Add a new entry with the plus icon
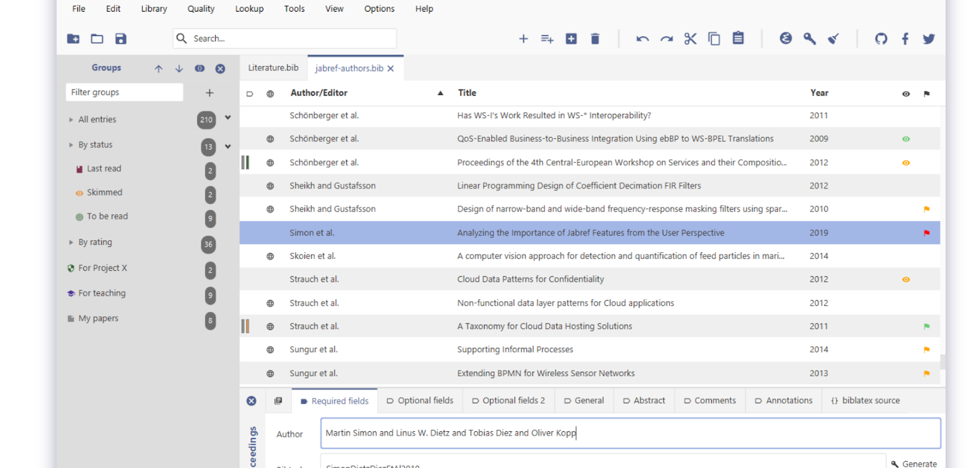Image resolution: width=980 pixels, height=468 pixels. (x=523, y=39)
